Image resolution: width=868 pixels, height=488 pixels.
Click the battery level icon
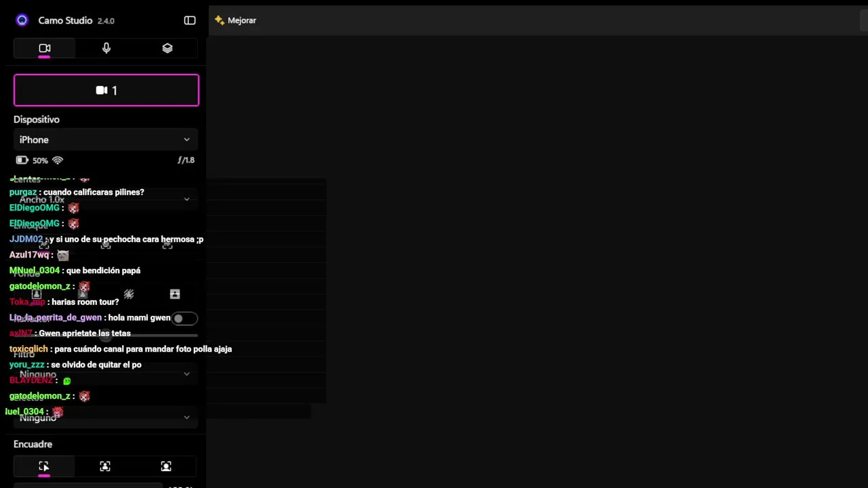pyautogui.click(x=22, y=161)
